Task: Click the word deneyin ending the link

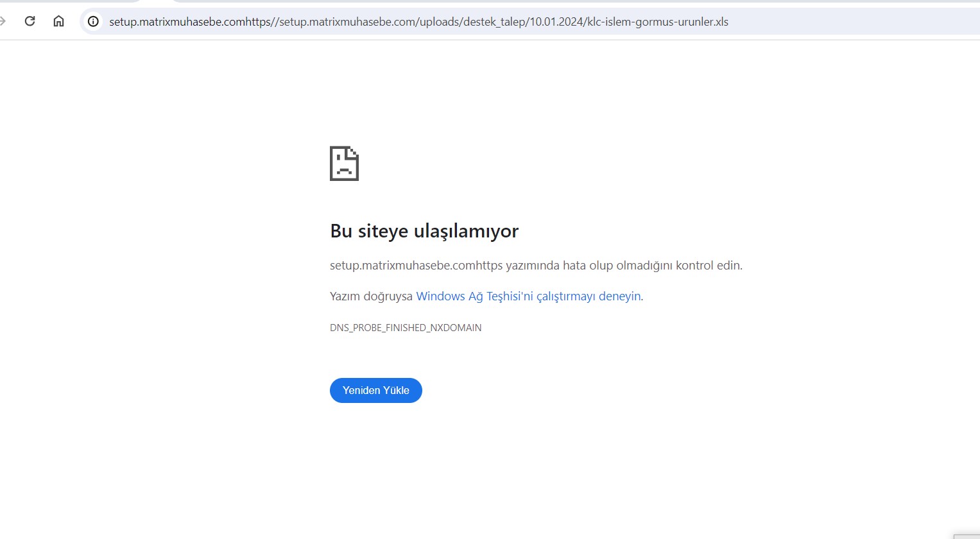Action: [619, 296]
